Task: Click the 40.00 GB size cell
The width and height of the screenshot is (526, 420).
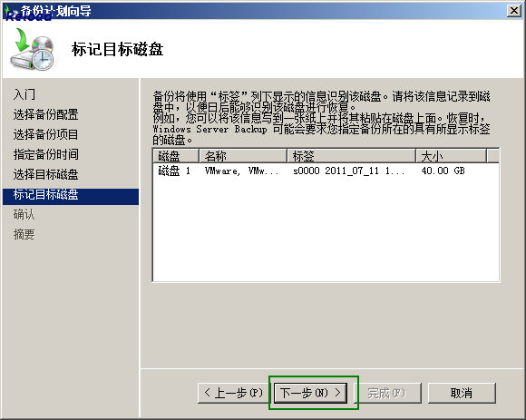Action: point(443,171)
